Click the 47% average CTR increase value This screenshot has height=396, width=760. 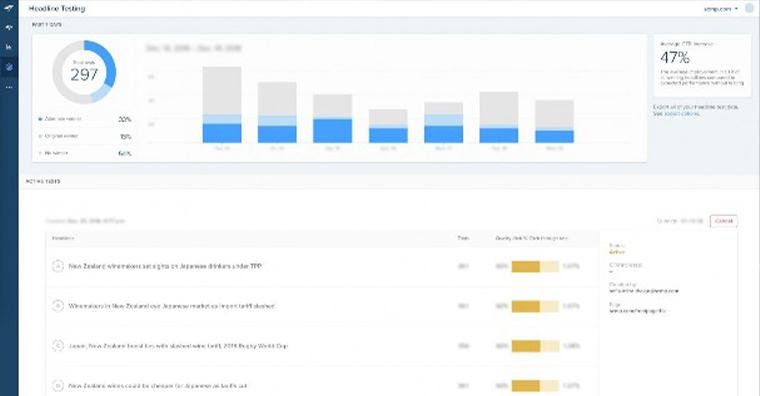(675, 58)
